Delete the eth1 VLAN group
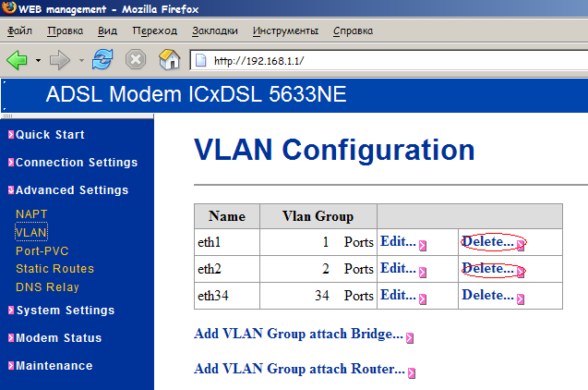Viewport: 588px width, 390px height. click(x=488, y=241)
